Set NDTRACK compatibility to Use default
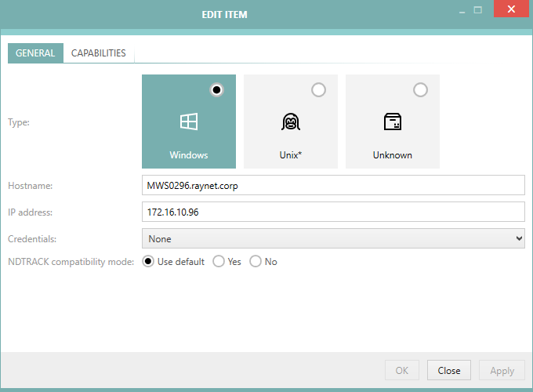The height and width of the screenshot is (392, 533). (148, 262)
